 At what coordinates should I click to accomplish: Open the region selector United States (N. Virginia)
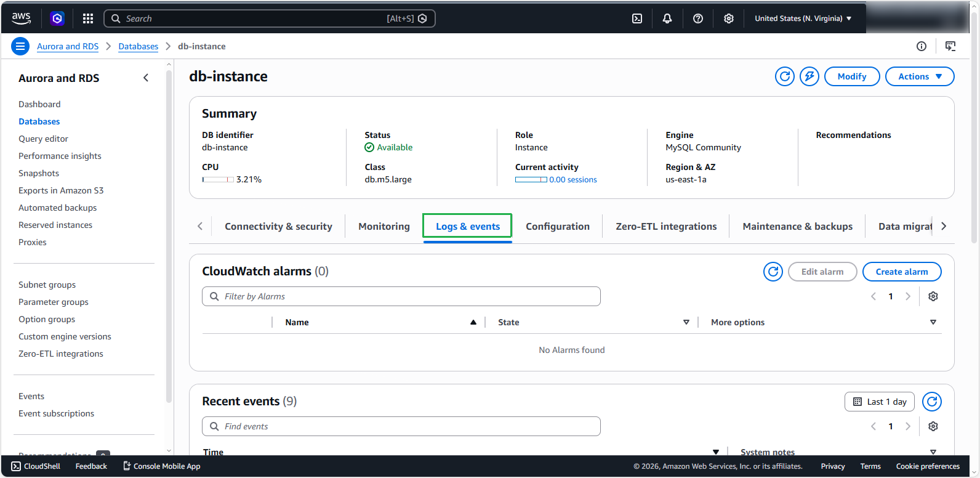tap(803, 18)
